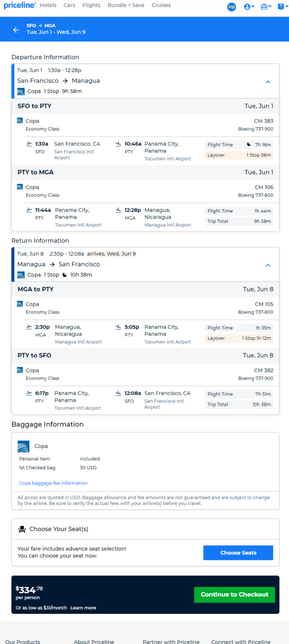
Task: Open Copa baggage fee information link
Action: pos(53,483)
